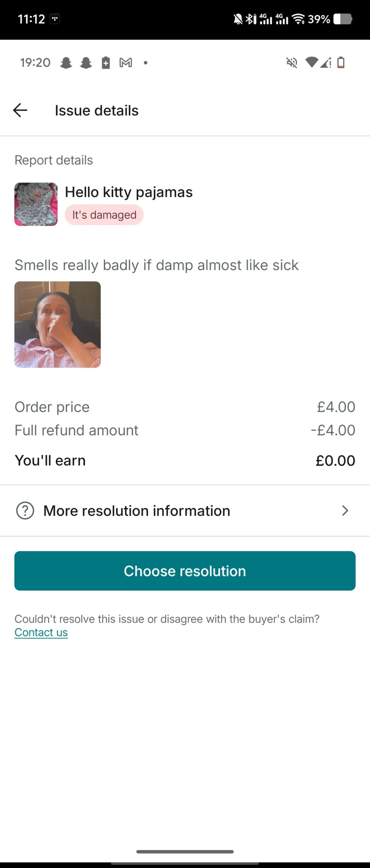Tap the It's damaged tag
370x868 pixels.
coord(104,215)
